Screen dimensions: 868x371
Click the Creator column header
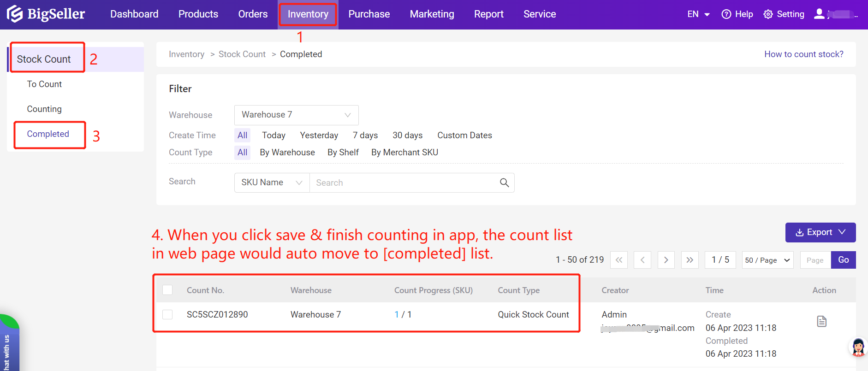pos(615,290)
